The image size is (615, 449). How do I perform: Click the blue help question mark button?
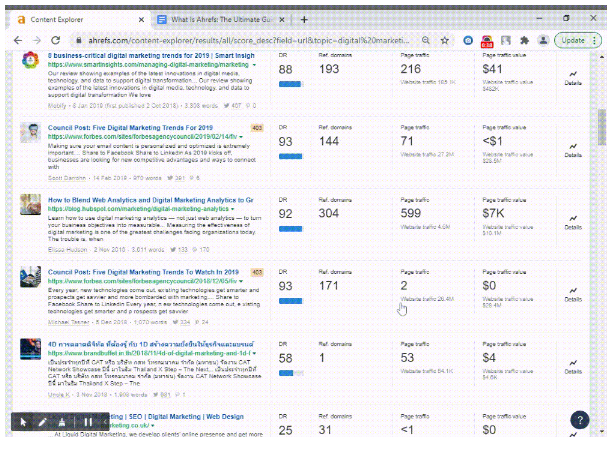(580, 420)
